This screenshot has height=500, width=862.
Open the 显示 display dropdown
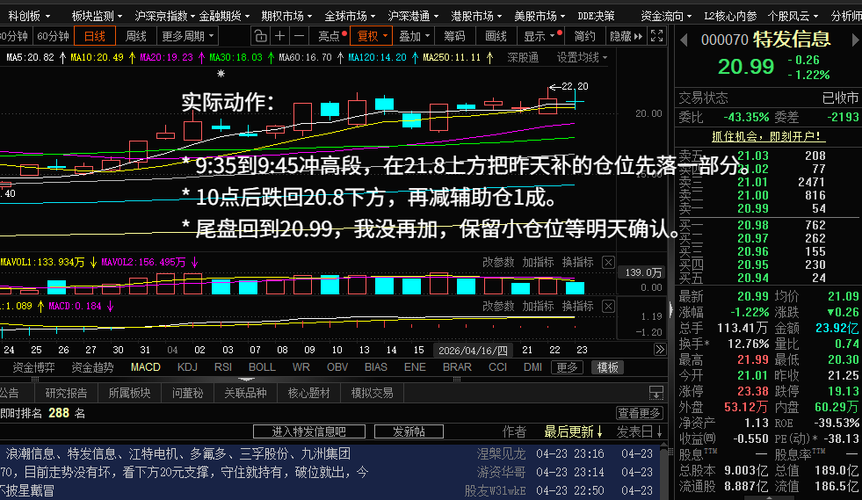coord(542,36)
